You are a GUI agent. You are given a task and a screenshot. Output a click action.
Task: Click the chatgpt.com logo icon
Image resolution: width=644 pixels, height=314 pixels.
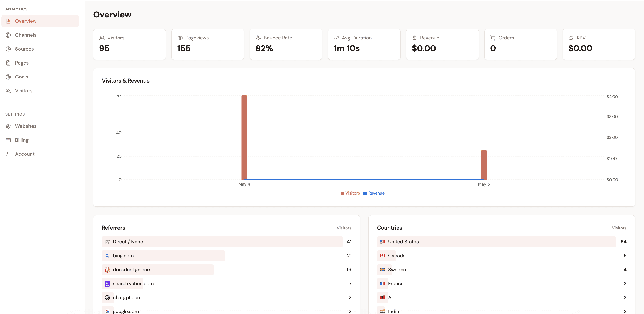107,298
